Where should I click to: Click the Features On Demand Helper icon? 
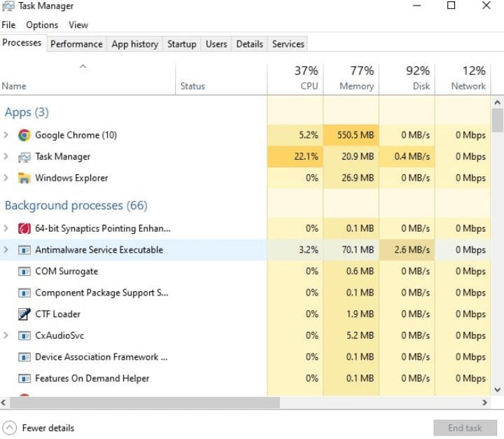pyautogui.click(x=24, y=379)
